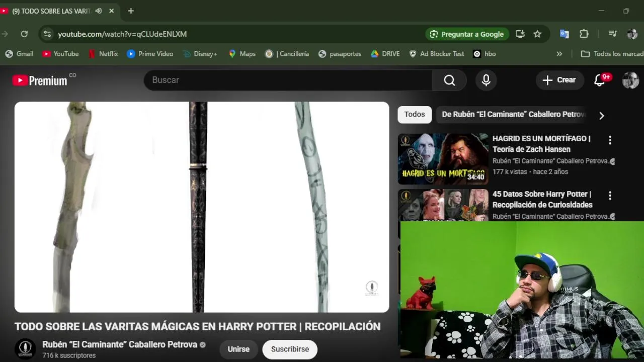Open Netflix bookmark
Screen dimensions: 644x362
pyautogui.click(x=103, y=54)
